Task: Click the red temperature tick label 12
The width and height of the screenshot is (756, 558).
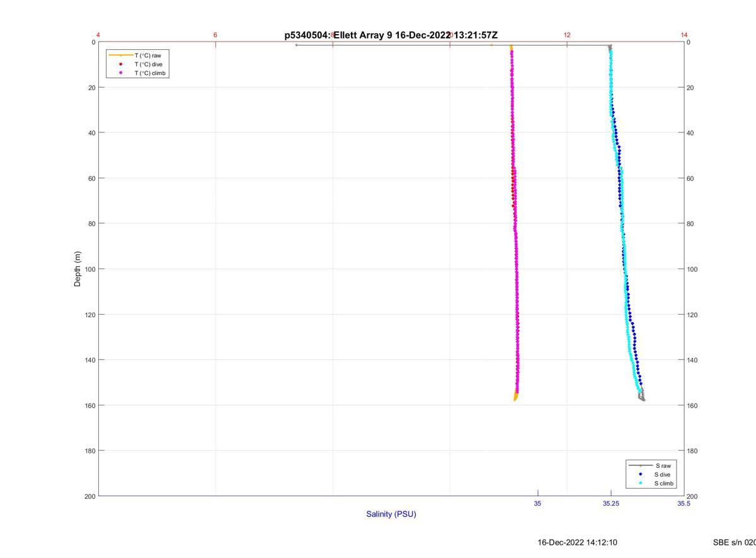Action: 567,35
